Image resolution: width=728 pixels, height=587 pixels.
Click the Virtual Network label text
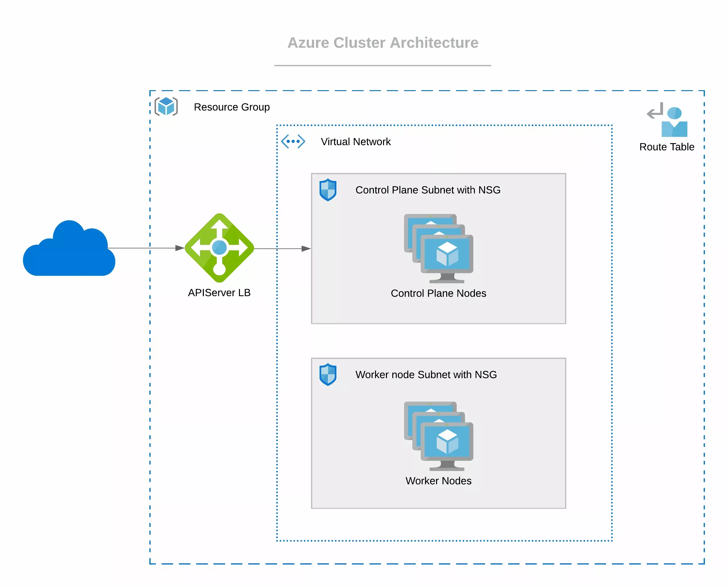pyautogui.click(x=356, y=142)
